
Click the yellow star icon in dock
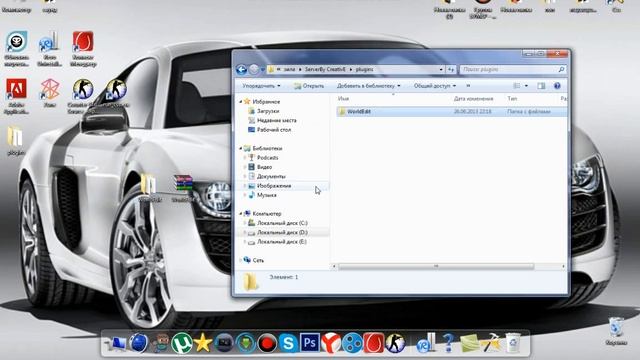click(202, 343)
